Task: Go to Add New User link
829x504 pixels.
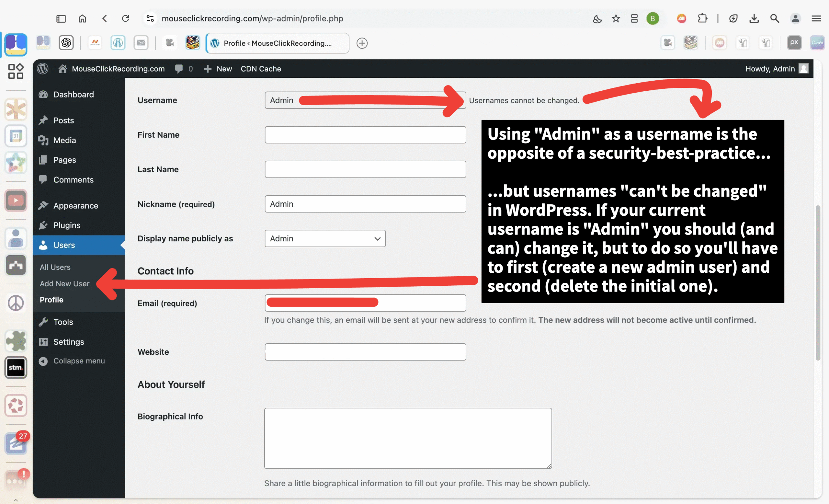Action: click(64, 284)
